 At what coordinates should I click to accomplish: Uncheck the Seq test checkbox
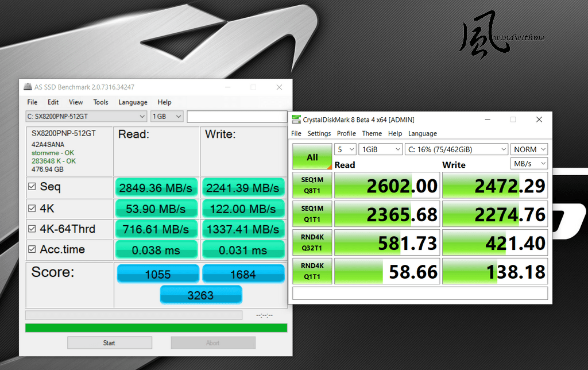pos(32,187)
